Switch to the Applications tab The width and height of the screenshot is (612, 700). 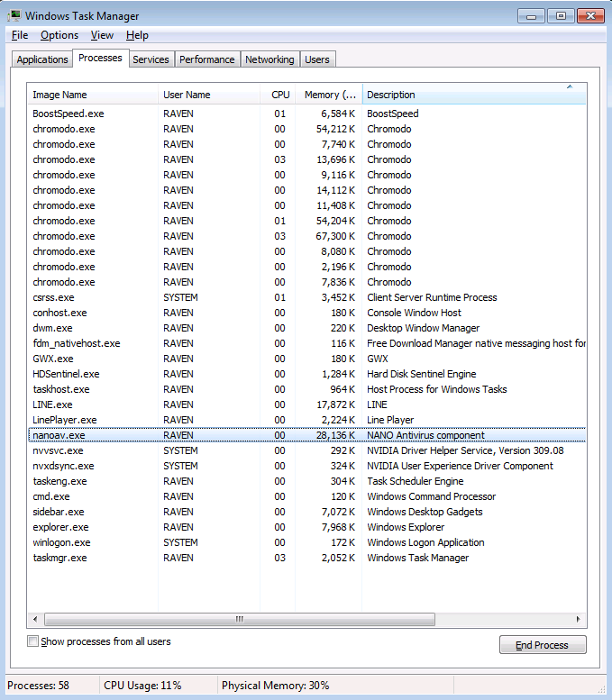click(42, 59)
